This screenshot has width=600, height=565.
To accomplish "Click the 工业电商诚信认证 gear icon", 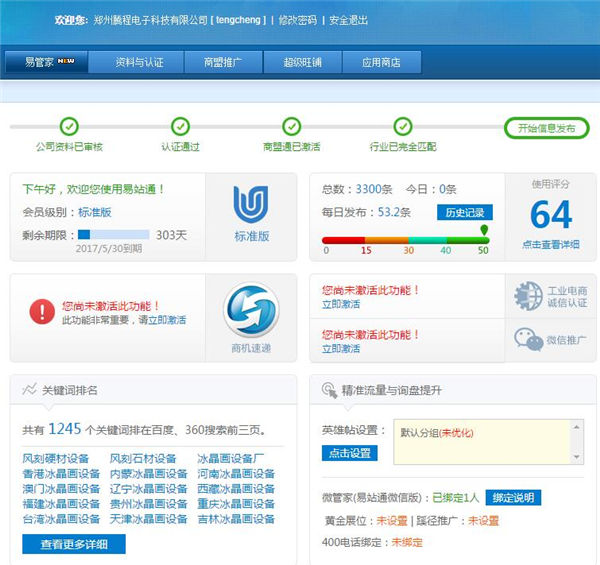I will [x=528, y=295].
